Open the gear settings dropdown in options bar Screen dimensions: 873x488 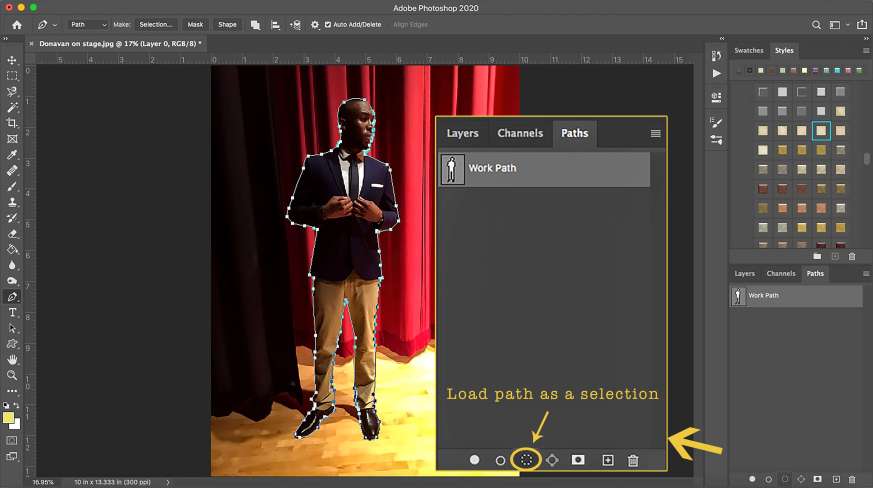tap(317, 24)
